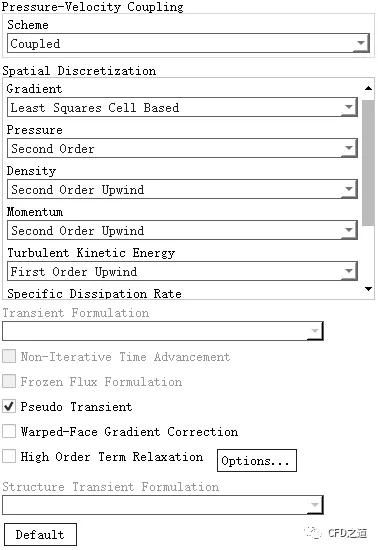The image size is (378, 550).
Task: Click the Transient Formulation dropdown
Action: click(163, 331)
